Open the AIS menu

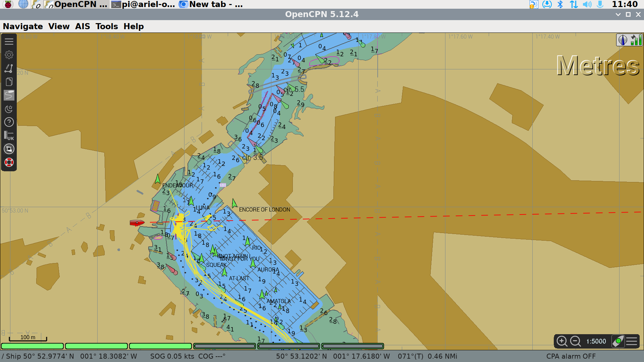click(83, 26)
